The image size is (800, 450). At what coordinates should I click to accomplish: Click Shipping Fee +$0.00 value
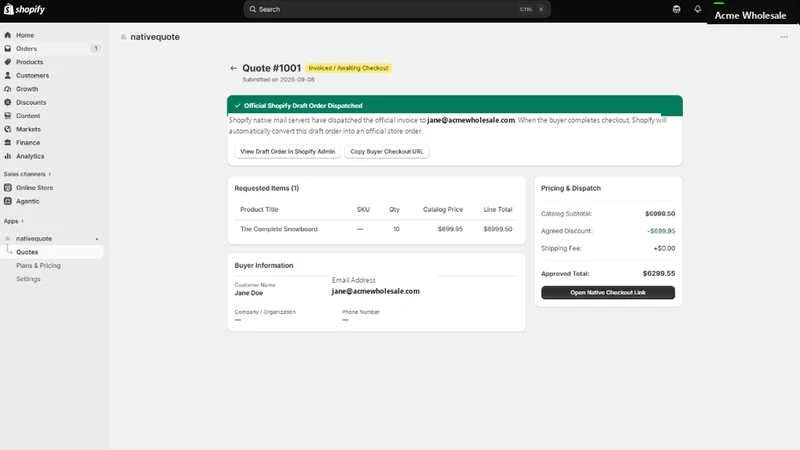pyautogui.click(x=664, y=248)
